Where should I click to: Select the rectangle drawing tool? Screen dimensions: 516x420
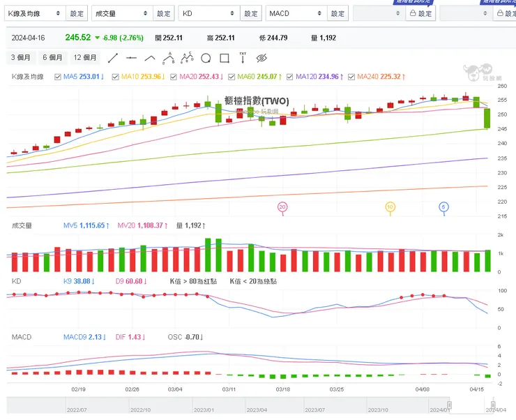[225, 59]
